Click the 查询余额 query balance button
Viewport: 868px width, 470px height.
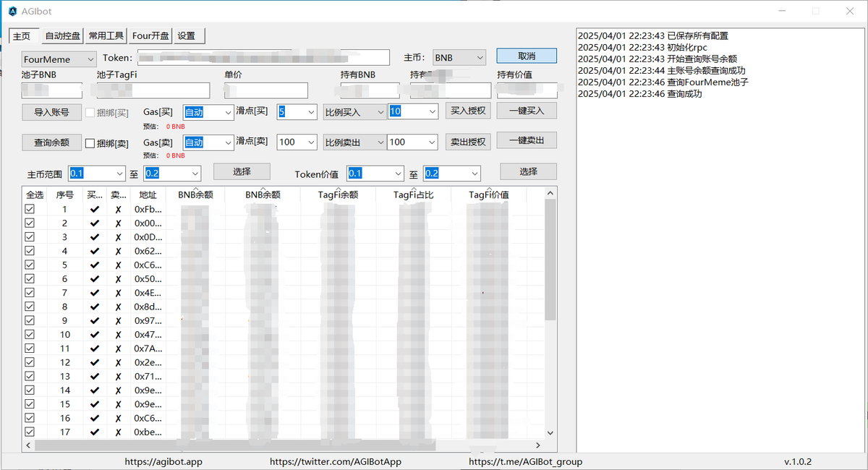click(51, 142)
